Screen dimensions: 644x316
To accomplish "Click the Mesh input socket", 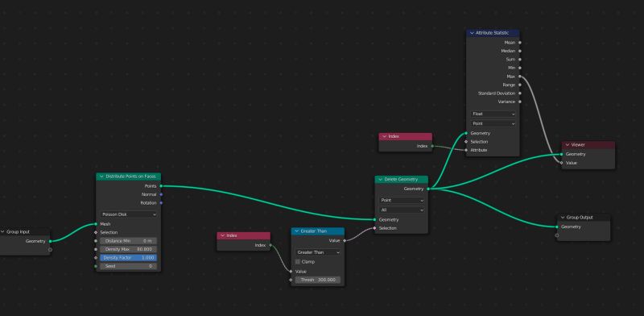I will click(96, 224).
